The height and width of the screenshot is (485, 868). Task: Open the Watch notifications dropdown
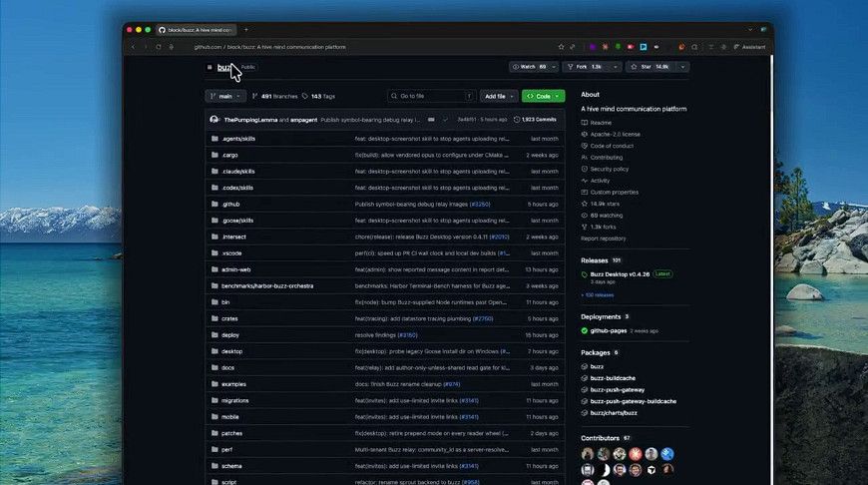tap(534, 67)
